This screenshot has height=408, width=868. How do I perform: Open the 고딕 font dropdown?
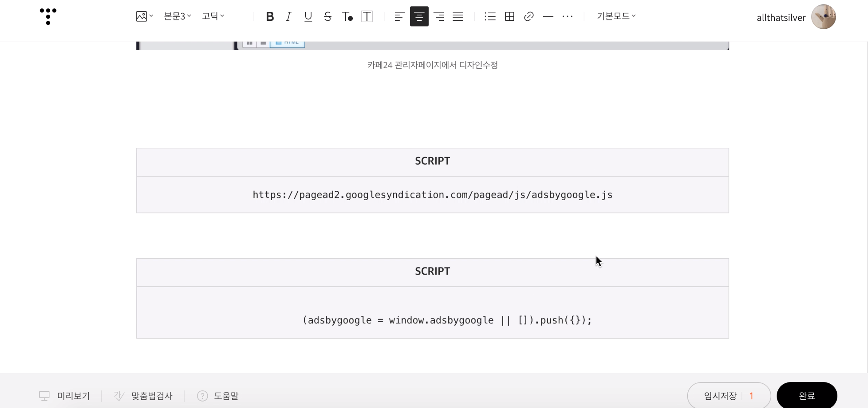point(213,16)
